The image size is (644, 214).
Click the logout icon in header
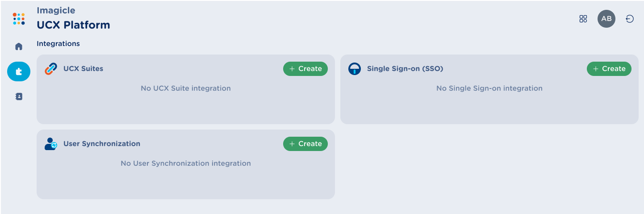[630, 19]
